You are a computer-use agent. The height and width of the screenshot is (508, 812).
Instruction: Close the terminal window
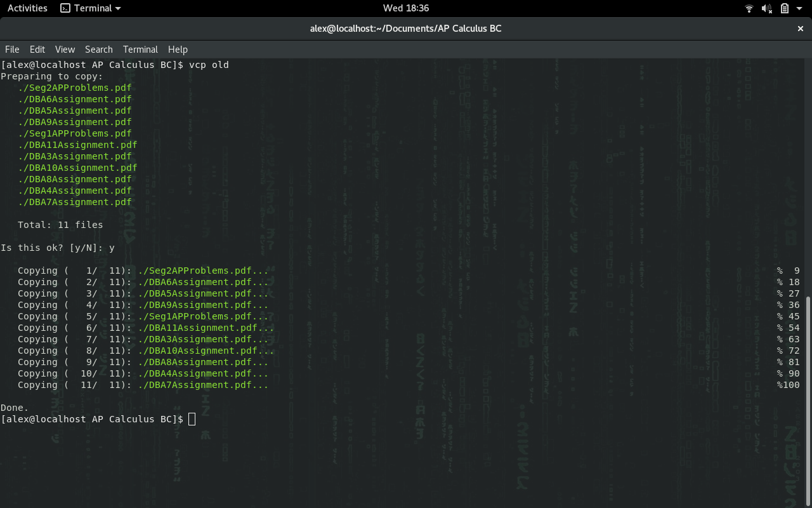tap(801, 29)
